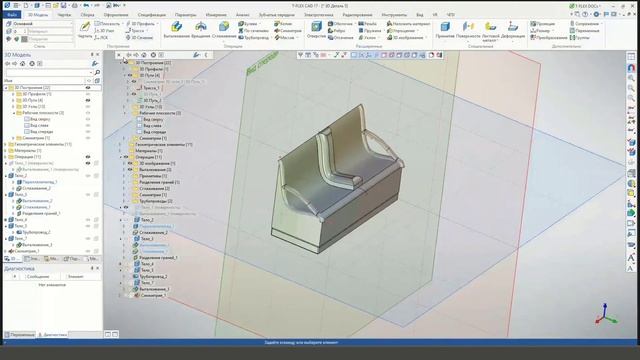The width and height of the screenshot is (640, 360).
Task: Expand 3D Узлы folder in left panel
Action: [x=13, y=107]
